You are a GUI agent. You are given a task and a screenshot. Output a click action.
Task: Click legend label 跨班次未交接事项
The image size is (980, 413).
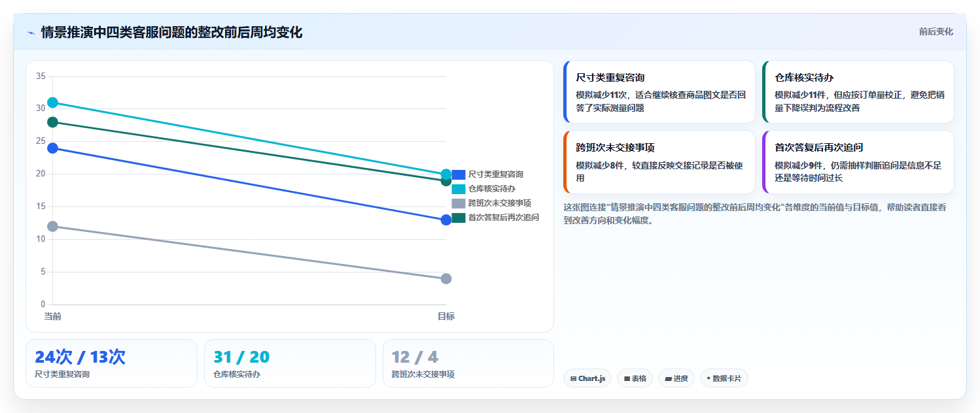[500, 203]
